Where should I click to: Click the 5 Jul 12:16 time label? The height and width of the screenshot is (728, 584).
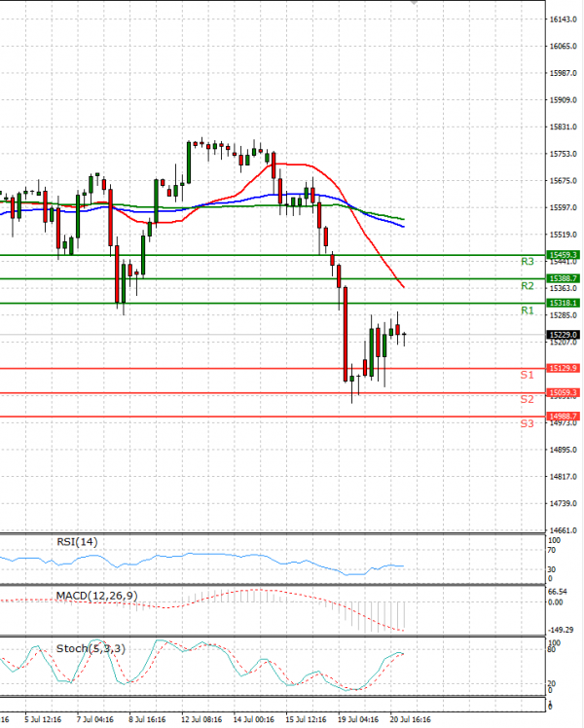tap(43, 719)
